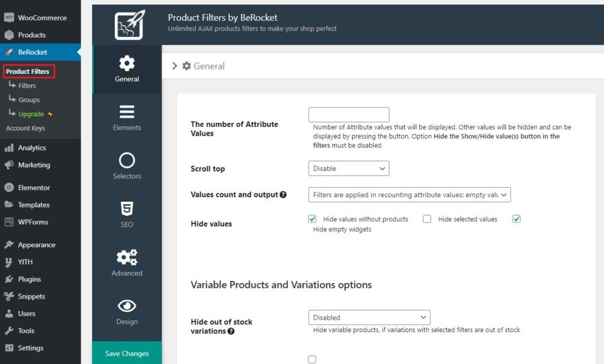Open Analytics menu item
This screenshot has width=604, height=364.
coord(32,147)
